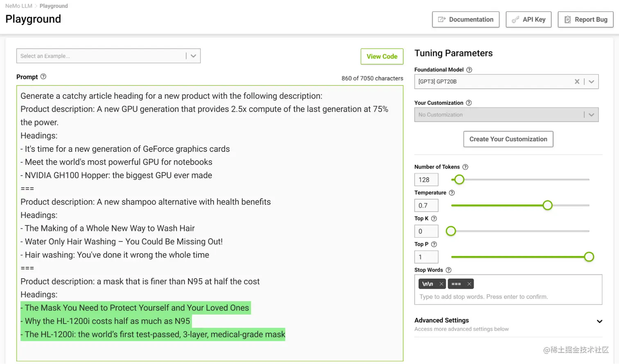Clear the GPT20B model selection with X
This screenshot has width=619, height=364.
(577, 81)
